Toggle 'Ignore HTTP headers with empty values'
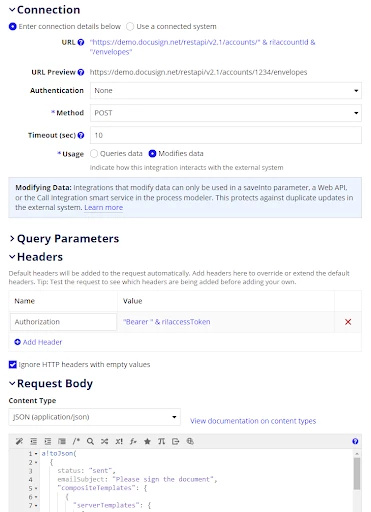This screenshot has width=371, height=512. [13, 364]
